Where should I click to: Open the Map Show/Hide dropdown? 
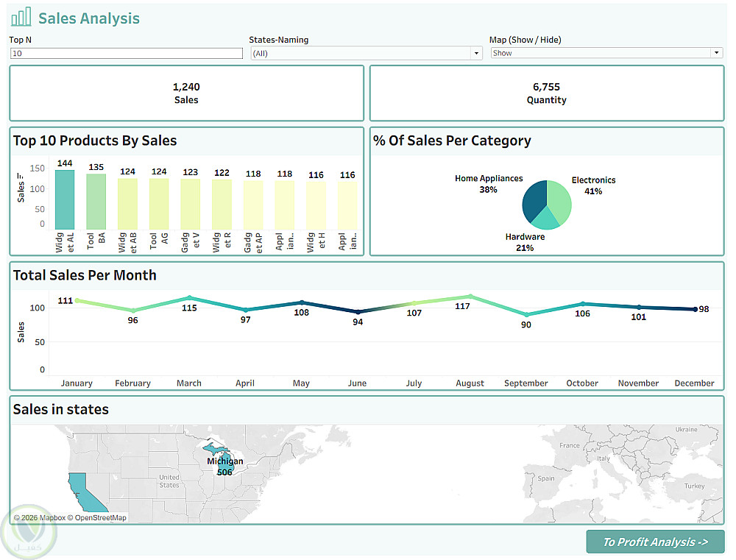[x=606, y=53]
